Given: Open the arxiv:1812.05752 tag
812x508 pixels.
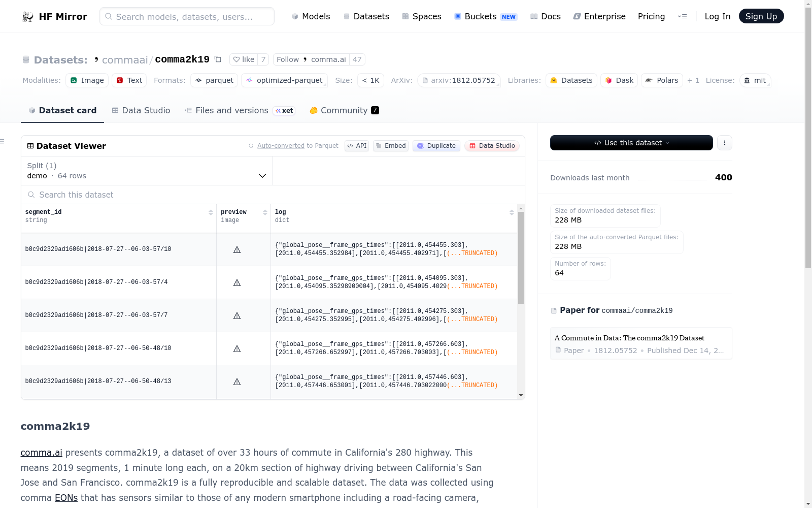Looking at the screenshot, I should click(x=459, y=80).
